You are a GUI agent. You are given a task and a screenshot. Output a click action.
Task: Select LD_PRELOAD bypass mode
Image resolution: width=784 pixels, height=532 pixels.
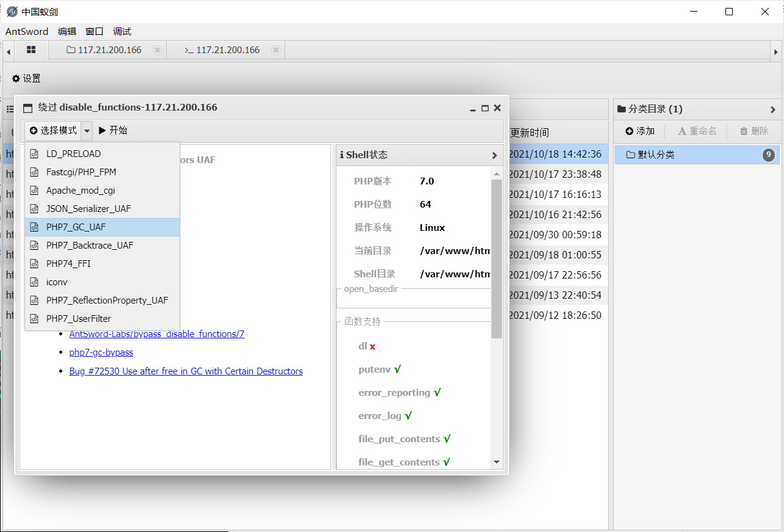[102, 154]
